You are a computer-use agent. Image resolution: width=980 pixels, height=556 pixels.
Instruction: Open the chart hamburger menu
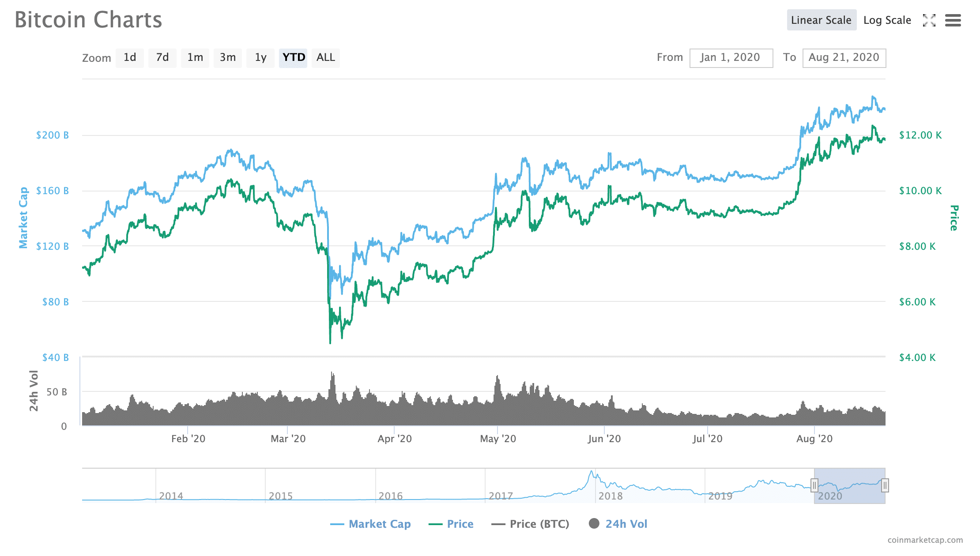click(953, 20)
